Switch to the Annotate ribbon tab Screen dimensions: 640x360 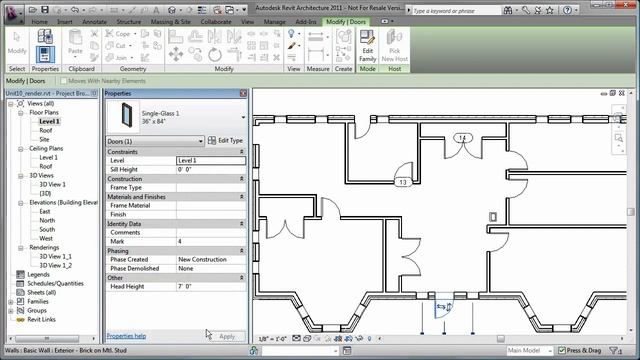tap(94, 22)
